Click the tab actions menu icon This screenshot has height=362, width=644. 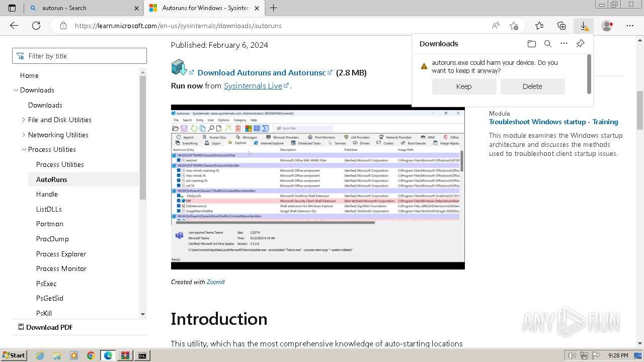(12, 8)
